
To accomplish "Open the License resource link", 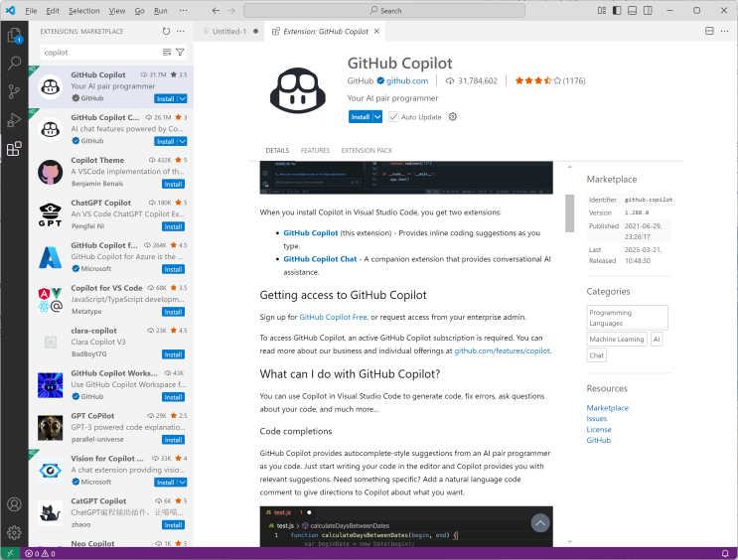I will 599,430.
